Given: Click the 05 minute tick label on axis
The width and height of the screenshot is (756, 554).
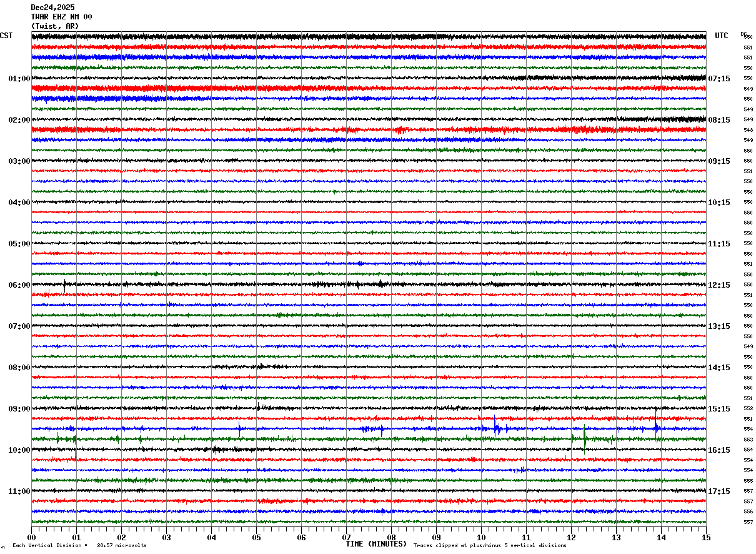Looking at the screenshot, I should [x=256, y=537].
